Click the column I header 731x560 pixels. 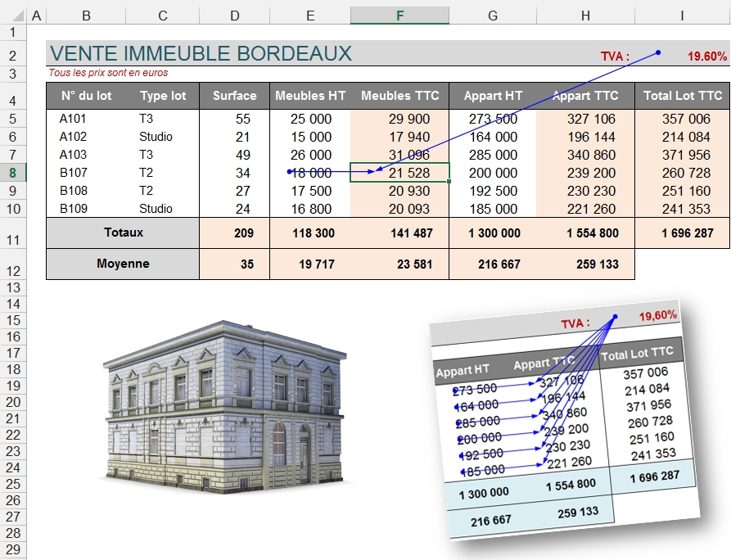682,16
